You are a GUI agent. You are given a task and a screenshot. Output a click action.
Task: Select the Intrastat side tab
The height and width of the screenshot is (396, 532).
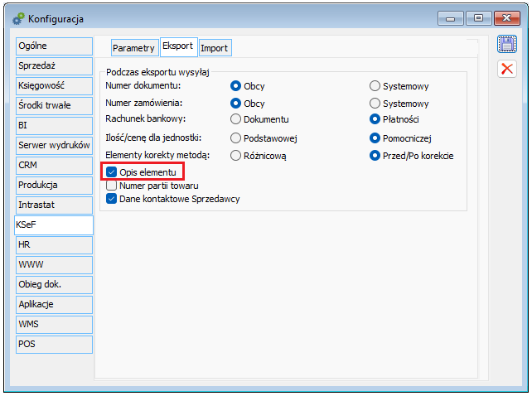(x=53, y=204)
